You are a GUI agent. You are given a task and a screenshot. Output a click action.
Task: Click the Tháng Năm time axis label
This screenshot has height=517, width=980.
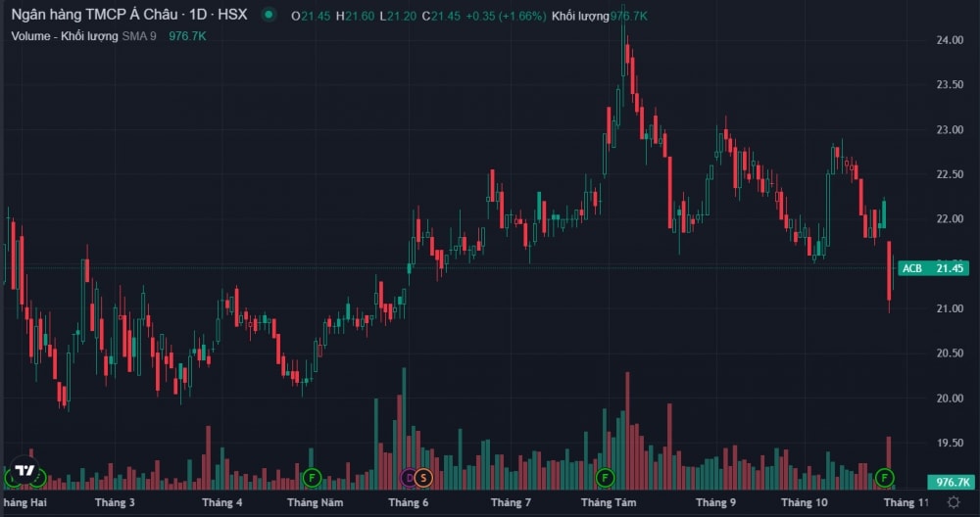(x=315, y=502)
